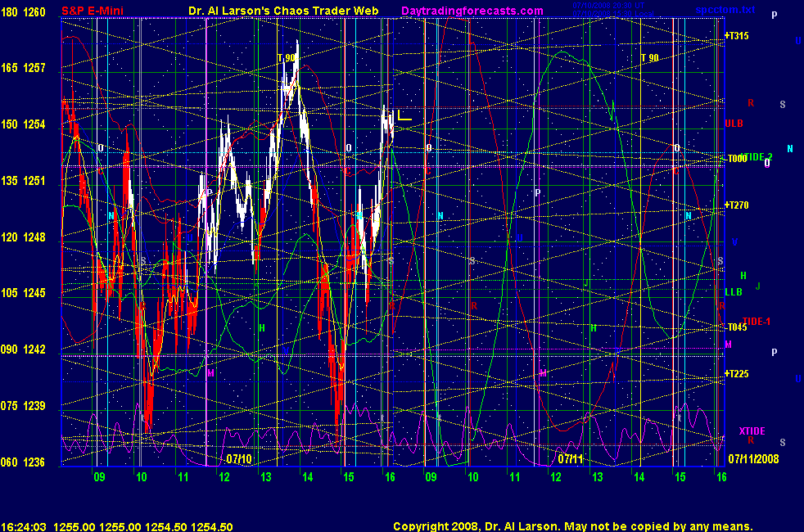The height and width of the screenshot is (532, 804).
Task: Select the 120 1248 price axis label
Action: click(x=23, y=237)
